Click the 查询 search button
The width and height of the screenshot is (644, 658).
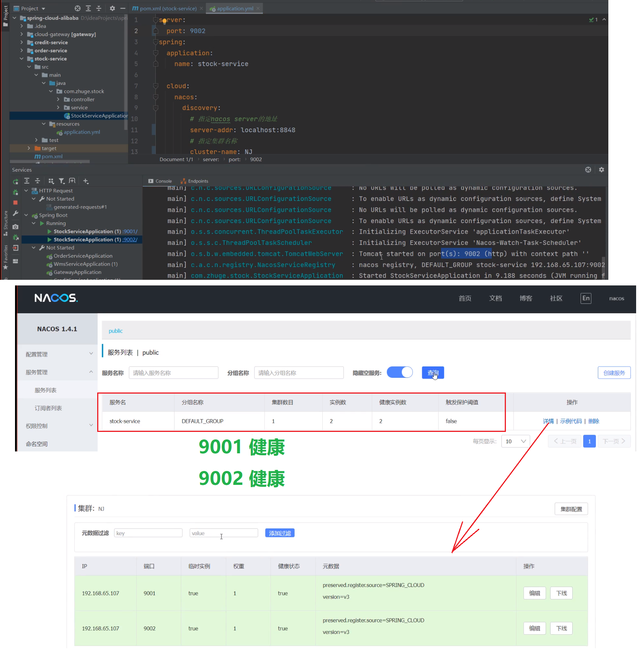coord(433,373)
